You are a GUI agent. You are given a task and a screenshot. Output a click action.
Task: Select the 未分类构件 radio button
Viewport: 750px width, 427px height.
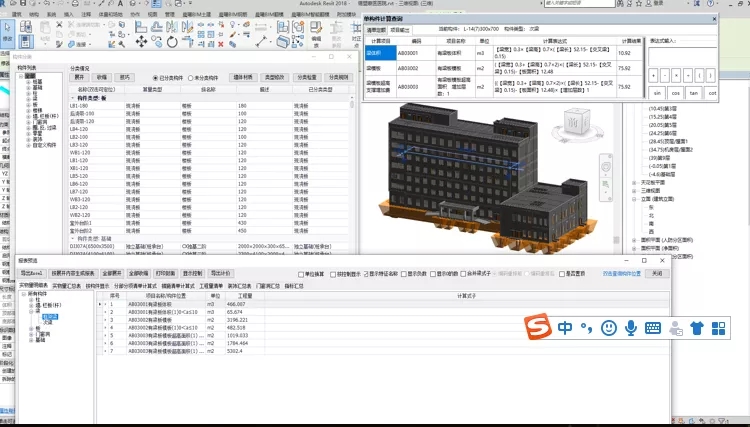coord(190,78)
